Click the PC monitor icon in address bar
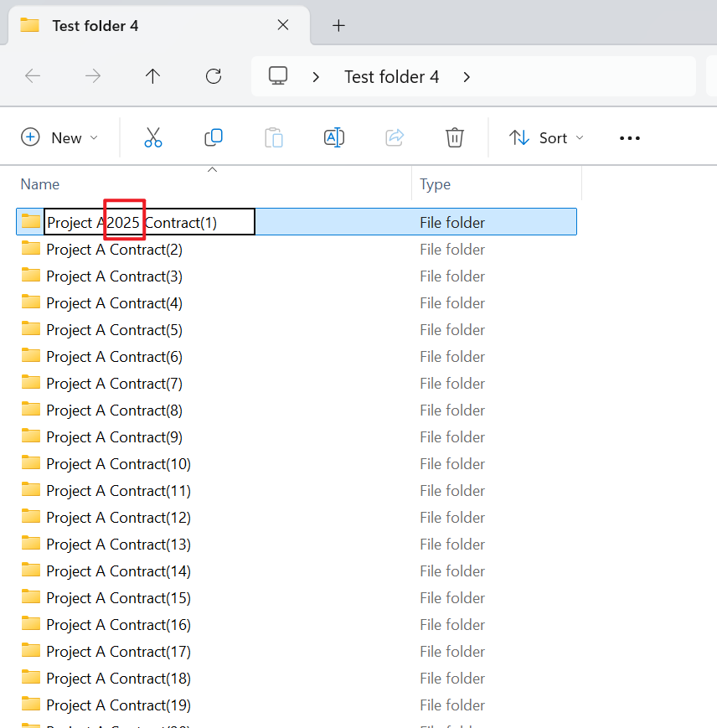Viewport: 717px width, 728px height. pyautogui.click(x=278, y=76)
